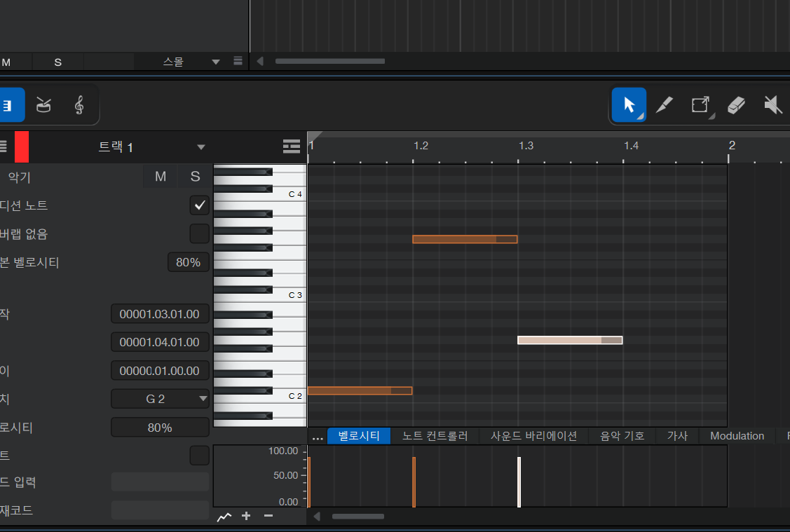Enable the 오버랩 없음 checkbox
The width and height of the screenshot is (790, 532).
pyautogui.click(x=200, y=233)
